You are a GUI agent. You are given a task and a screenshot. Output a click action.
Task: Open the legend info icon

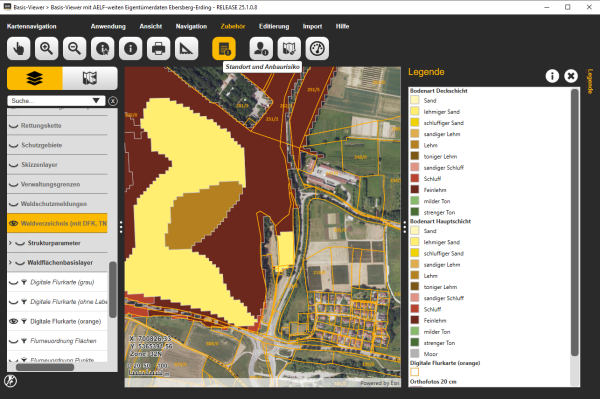tap(552, 76)
